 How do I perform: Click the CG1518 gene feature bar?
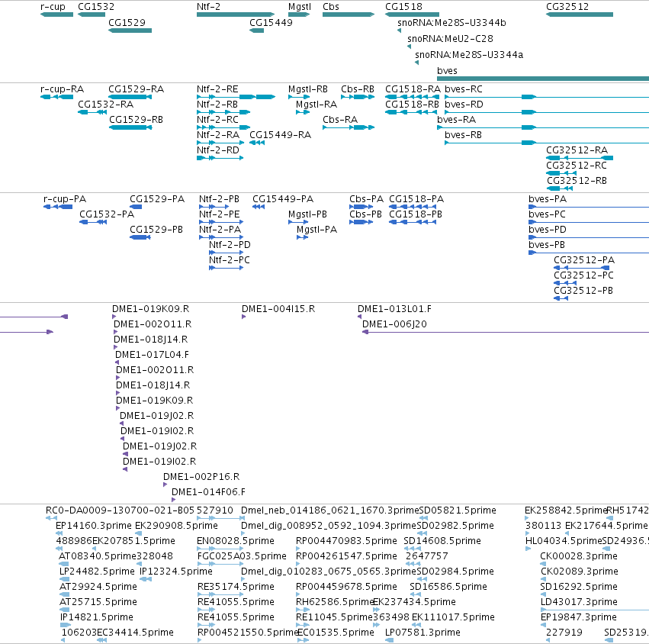tap(412, 14)
